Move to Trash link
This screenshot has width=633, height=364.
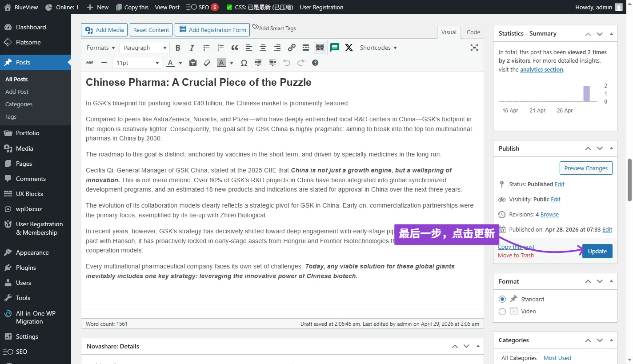pyautogui.click(x=516, y=255)
